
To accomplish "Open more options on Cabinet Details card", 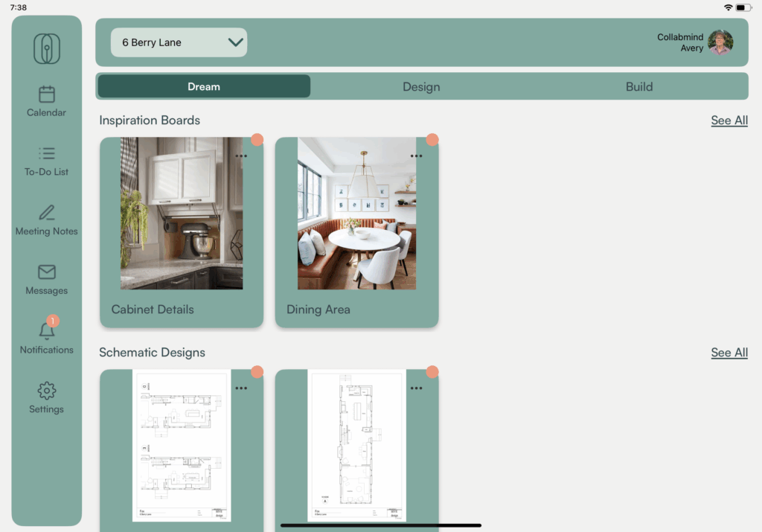I will click(241, 156).
